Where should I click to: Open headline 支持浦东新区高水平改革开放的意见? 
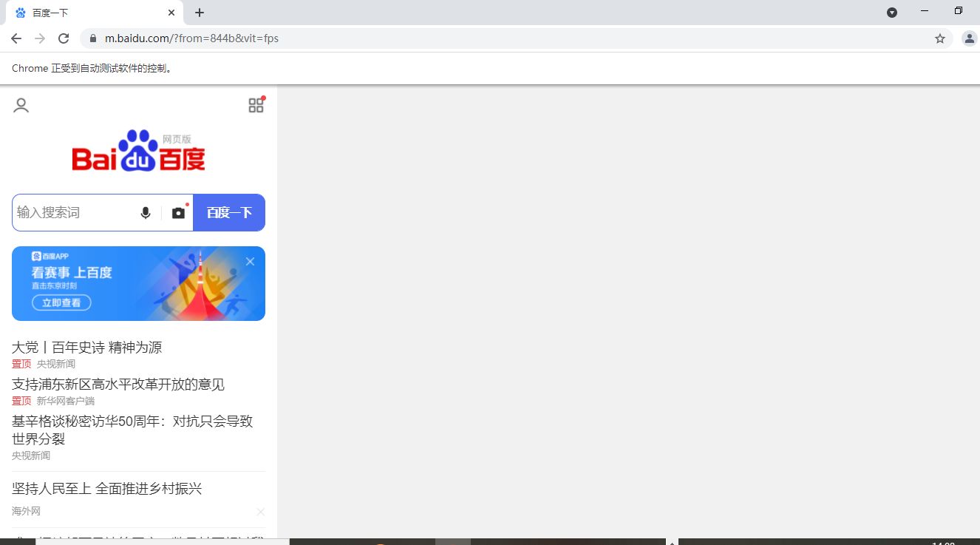(x=118, y=385)
